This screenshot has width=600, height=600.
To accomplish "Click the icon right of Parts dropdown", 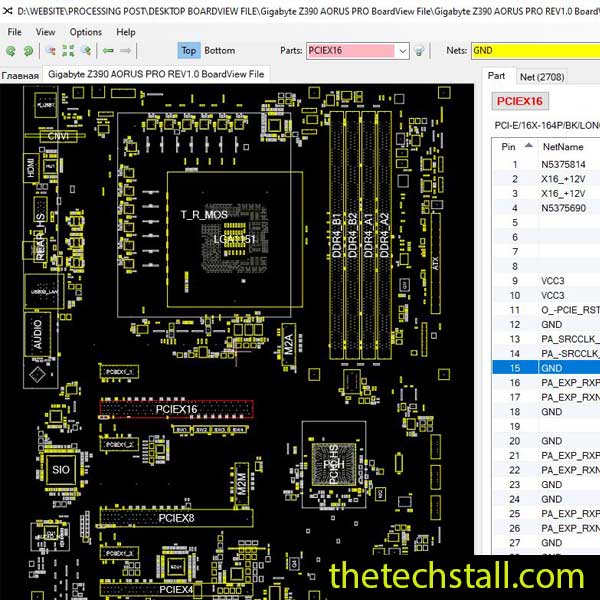I will (419, 50).
